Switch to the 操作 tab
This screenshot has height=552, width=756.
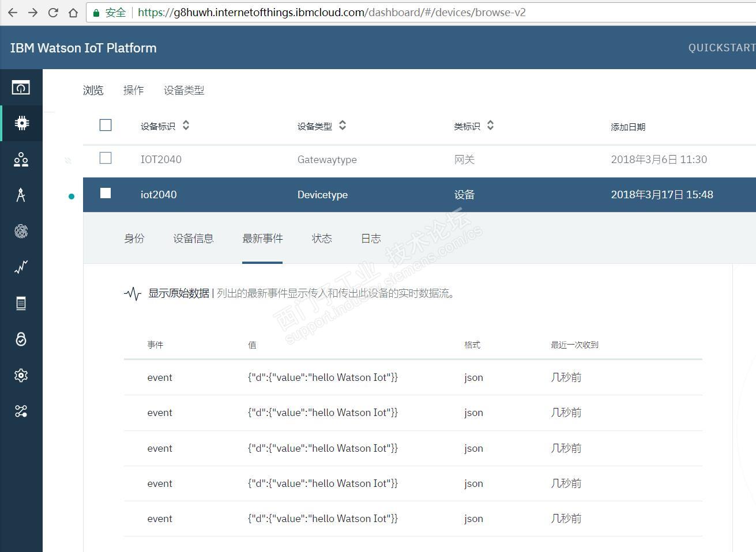click(x=133, y=90)
